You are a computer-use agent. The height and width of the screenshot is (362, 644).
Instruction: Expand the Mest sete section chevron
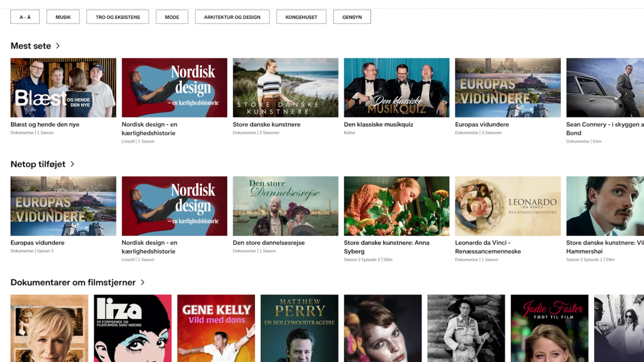[x=58, y=46]
